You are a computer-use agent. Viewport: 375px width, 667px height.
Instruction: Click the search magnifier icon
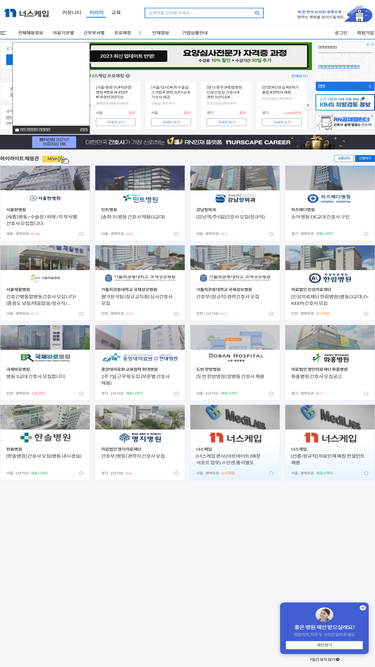tap(257, 13)
